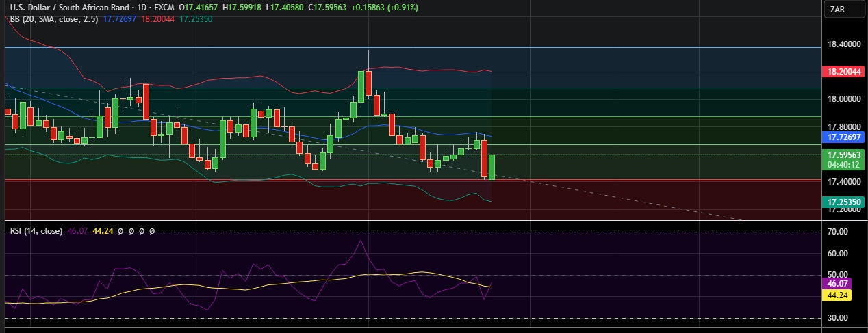This screenshot has height=333, width=868.
Task: Click the teal 17.25350 lower band price label
Action: click(843, 203)
